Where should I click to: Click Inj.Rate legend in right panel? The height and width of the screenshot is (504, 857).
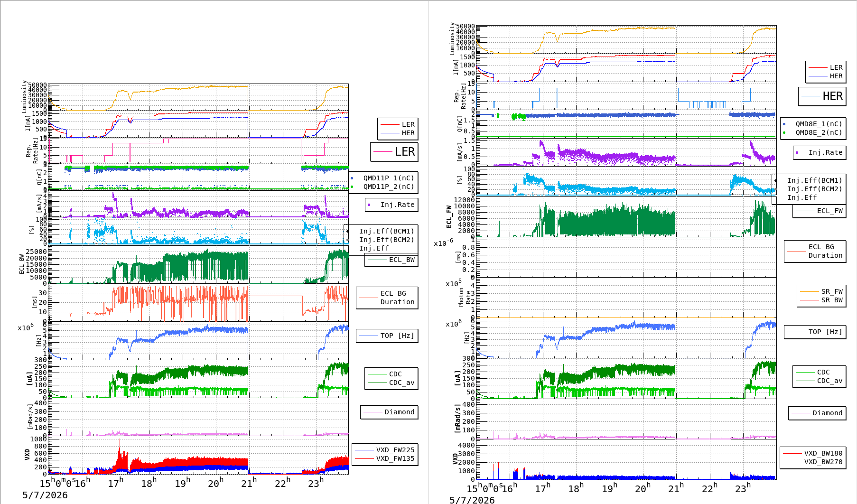tap(825, 152)
